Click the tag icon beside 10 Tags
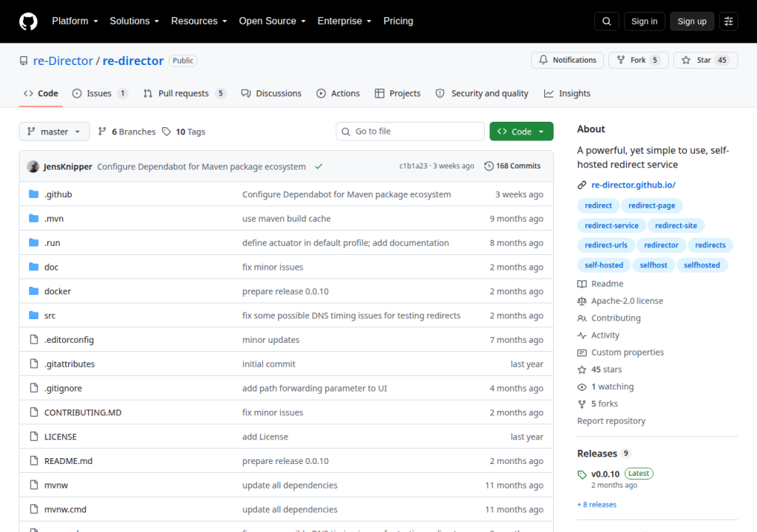The width and height of the screenshot is (757, 532). tap(166, 132)
